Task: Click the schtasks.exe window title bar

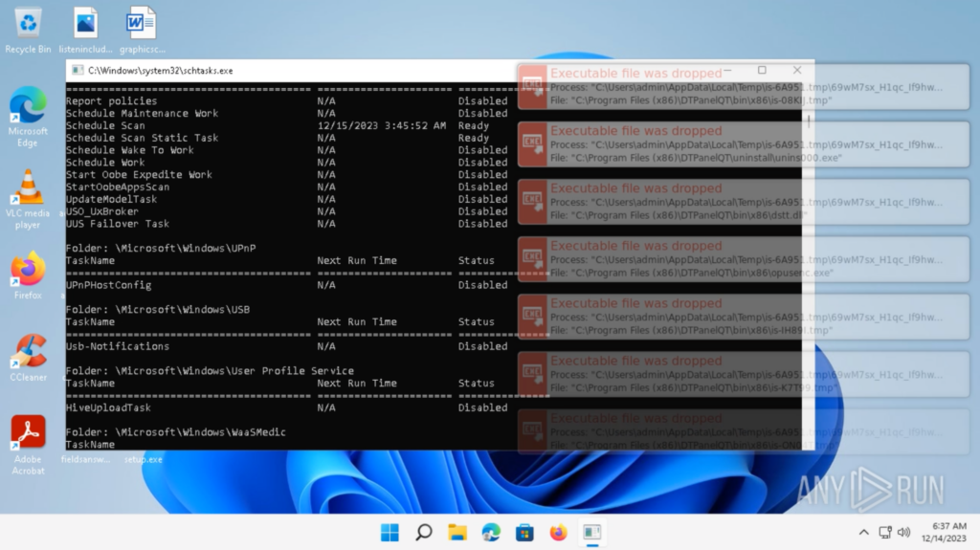Action: tap(287, 71)
